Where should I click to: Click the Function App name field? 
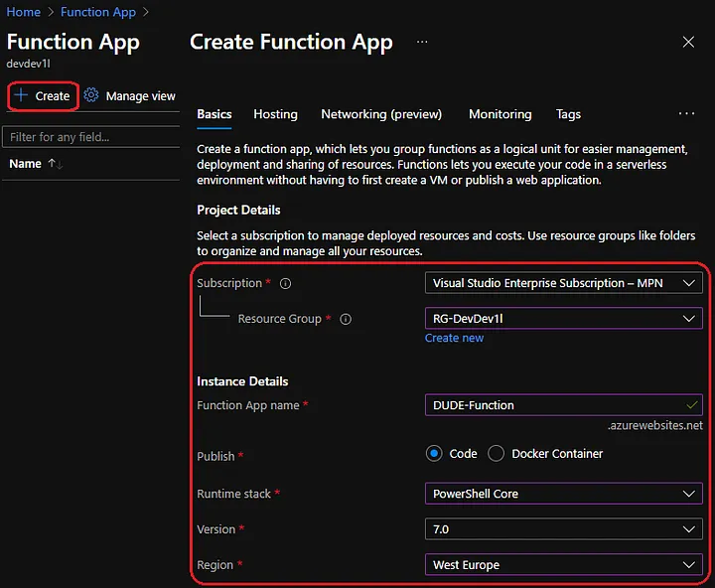coord(556,405)
